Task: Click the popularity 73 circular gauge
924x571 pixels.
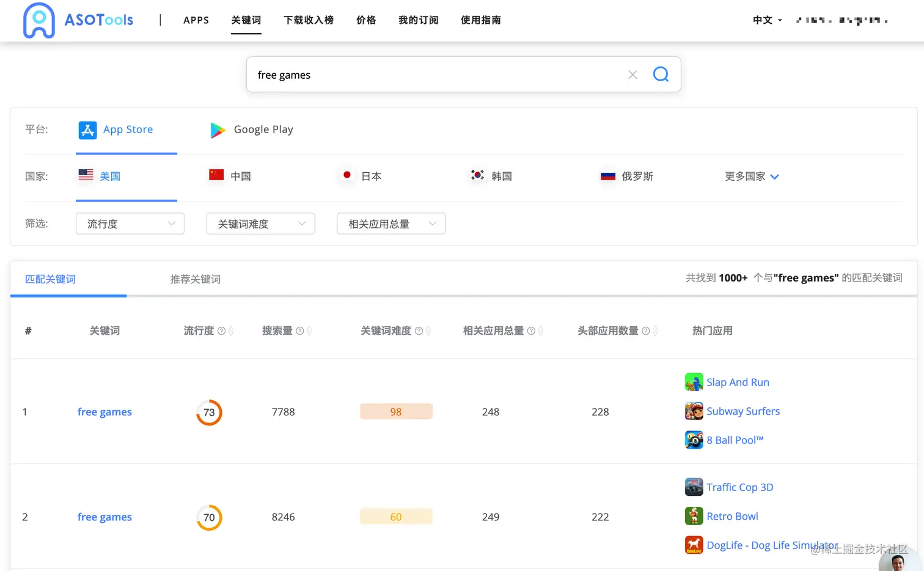Action: (x=209, y=412)
